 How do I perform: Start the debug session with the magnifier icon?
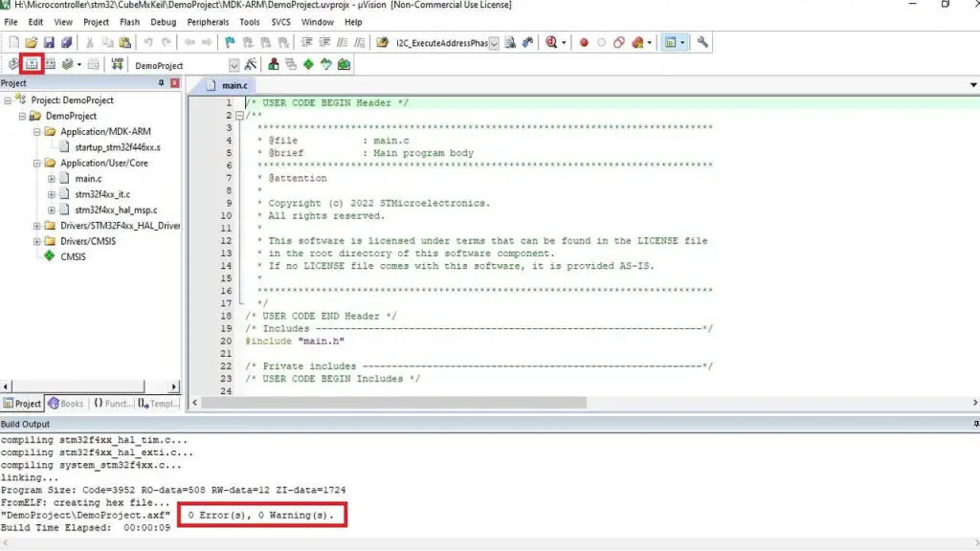tap(551, 42)
